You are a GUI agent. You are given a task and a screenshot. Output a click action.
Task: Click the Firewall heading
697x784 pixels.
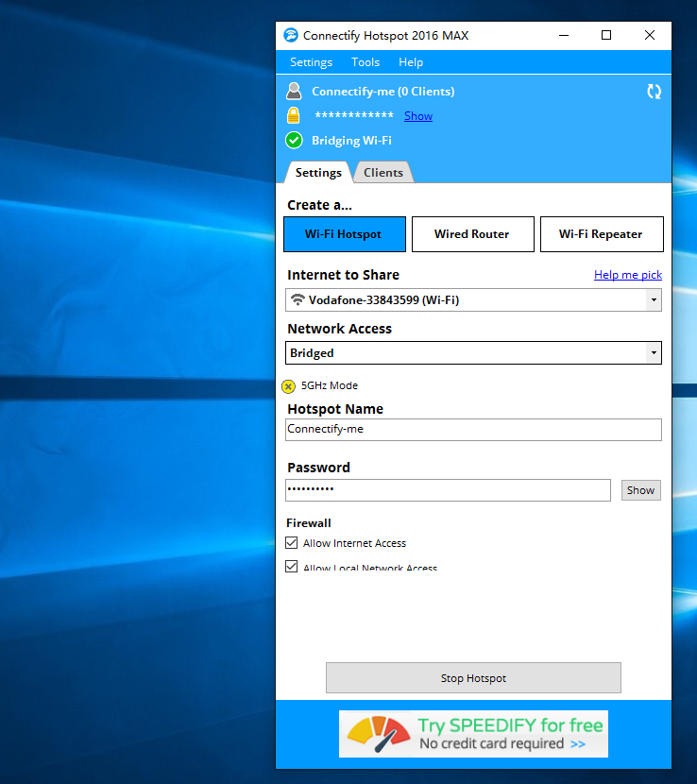(x=309, y=523)
